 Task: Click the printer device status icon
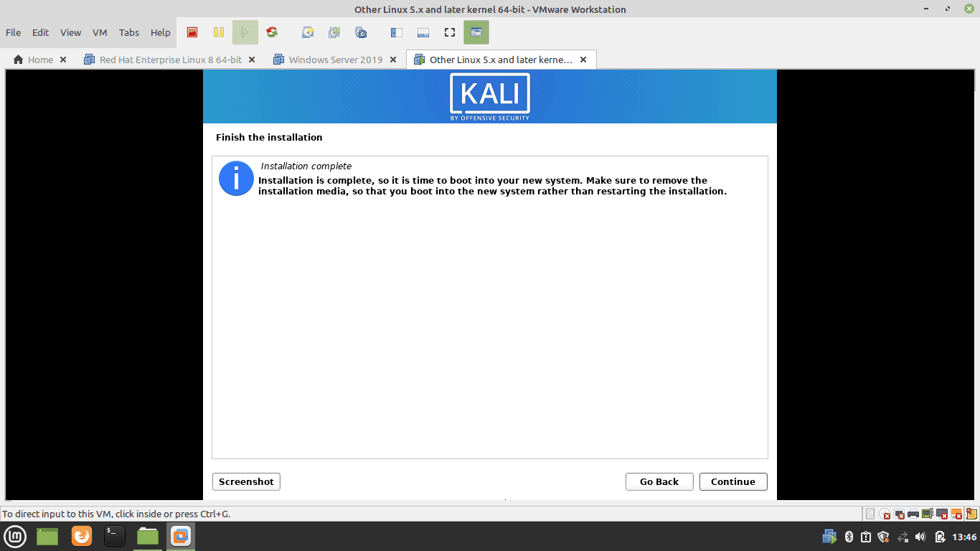[913, 514]
